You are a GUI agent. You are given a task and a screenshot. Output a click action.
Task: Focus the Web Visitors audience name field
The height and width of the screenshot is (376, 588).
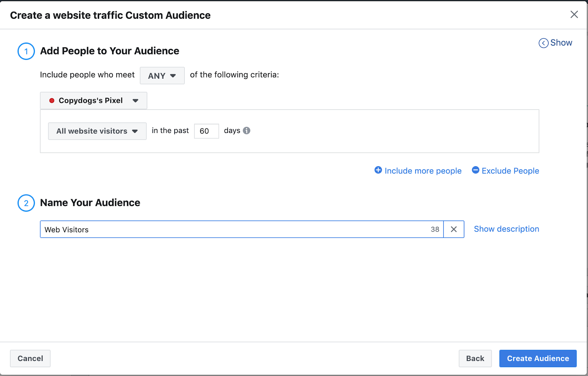pos(235,229)
